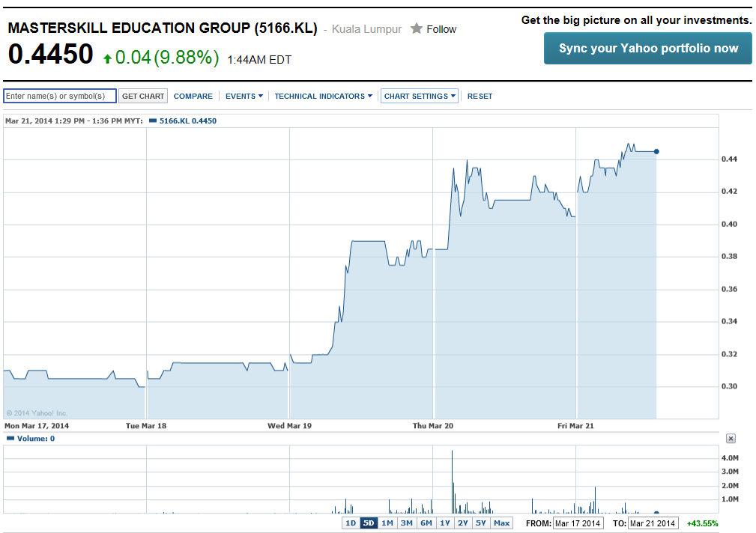Click the tallest volume bar on Thu Mar 20
The height and width of the screenshot is (533, 756).
[x=452, y=481]
